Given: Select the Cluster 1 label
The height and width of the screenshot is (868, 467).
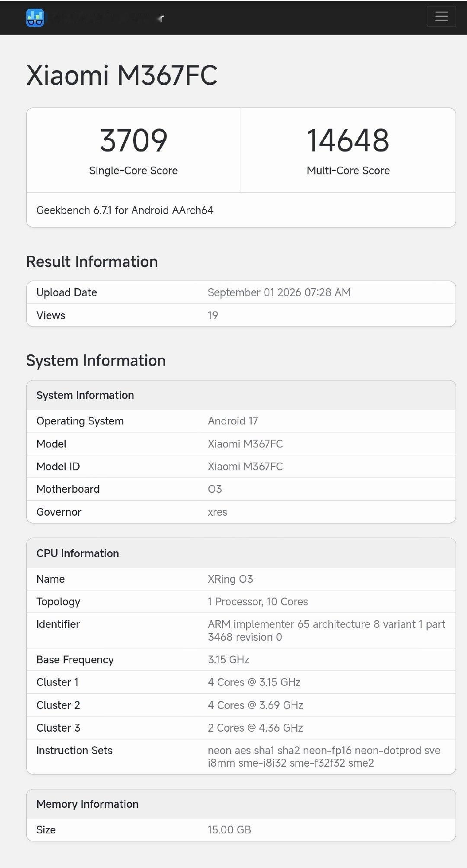Looking at the screenshot, I should [x=58, y=682].
